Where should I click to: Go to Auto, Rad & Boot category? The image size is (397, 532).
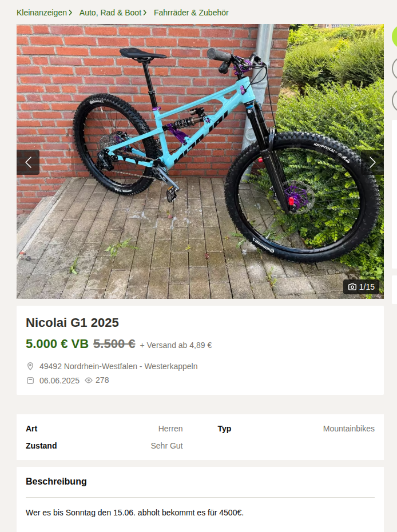pyautogui.click(x=110, y=13)
